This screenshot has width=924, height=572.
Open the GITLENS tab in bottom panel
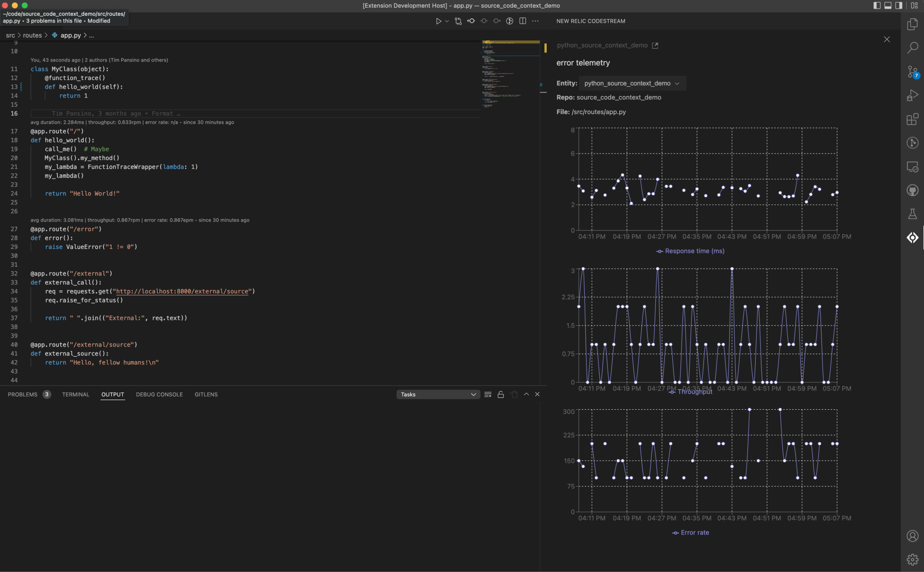[206, 394]
